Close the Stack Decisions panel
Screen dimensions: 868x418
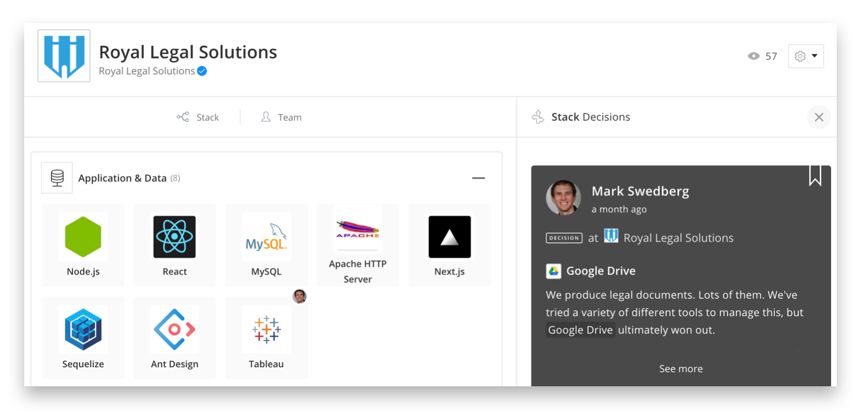(819, 117)
